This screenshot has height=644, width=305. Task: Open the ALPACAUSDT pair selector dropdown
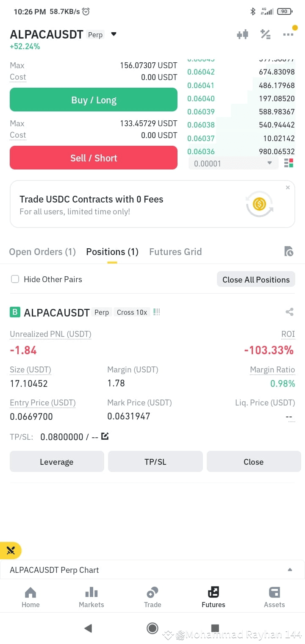pyautogui.click(x=114, y=34)
